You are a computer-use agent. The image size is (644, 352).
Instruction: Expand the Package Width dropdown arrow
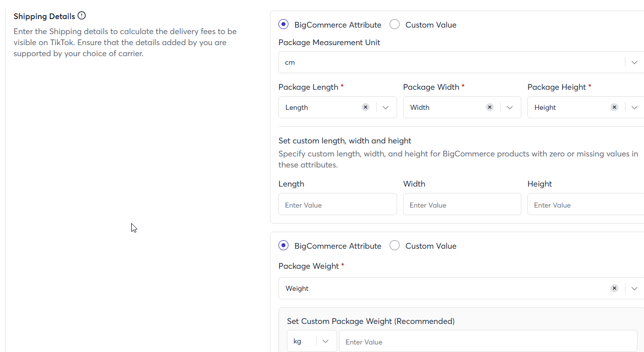(510, 107)
